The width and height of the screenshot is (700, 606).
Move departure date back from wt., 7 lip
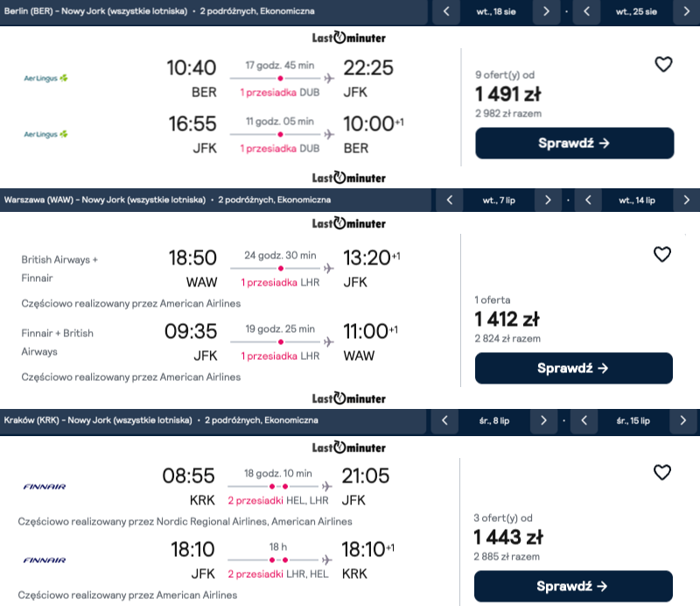pos(449,201)
